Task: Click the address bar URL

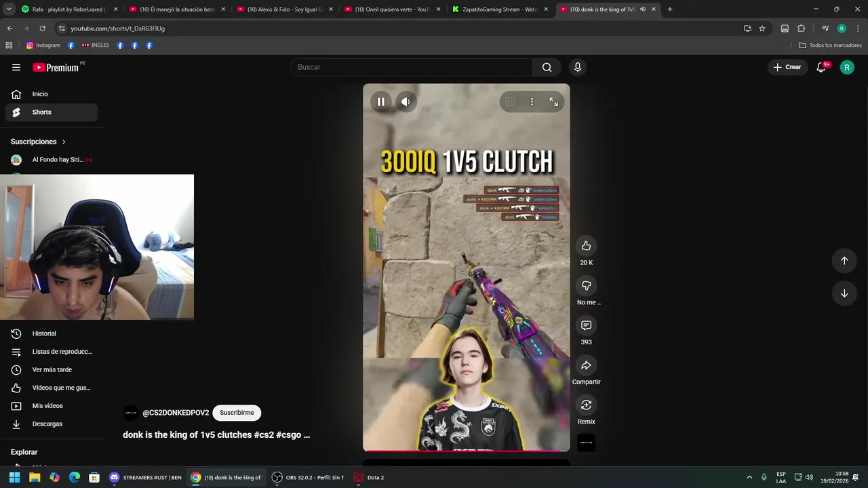Action: pyautogui.click(x=118, y=28)
